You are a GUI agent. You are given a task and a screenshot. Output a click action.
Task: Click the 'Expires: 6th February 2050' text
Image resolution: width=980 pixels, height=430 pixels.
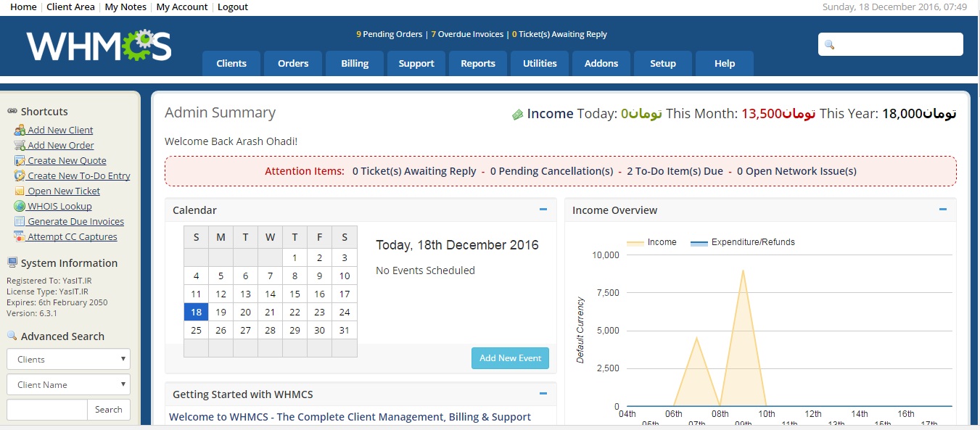56,303
